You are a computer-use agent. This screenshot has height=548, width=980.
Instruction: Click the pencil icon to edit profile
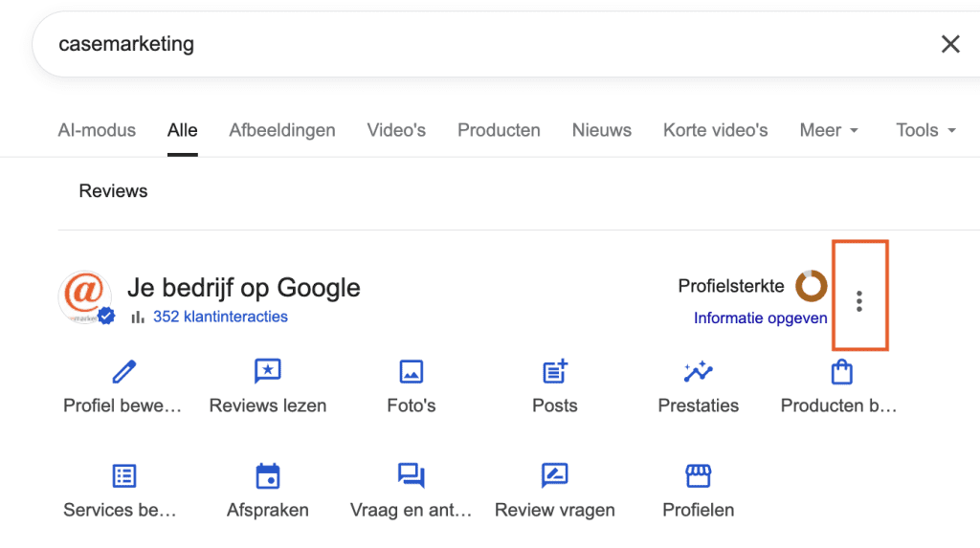point(123,372)
